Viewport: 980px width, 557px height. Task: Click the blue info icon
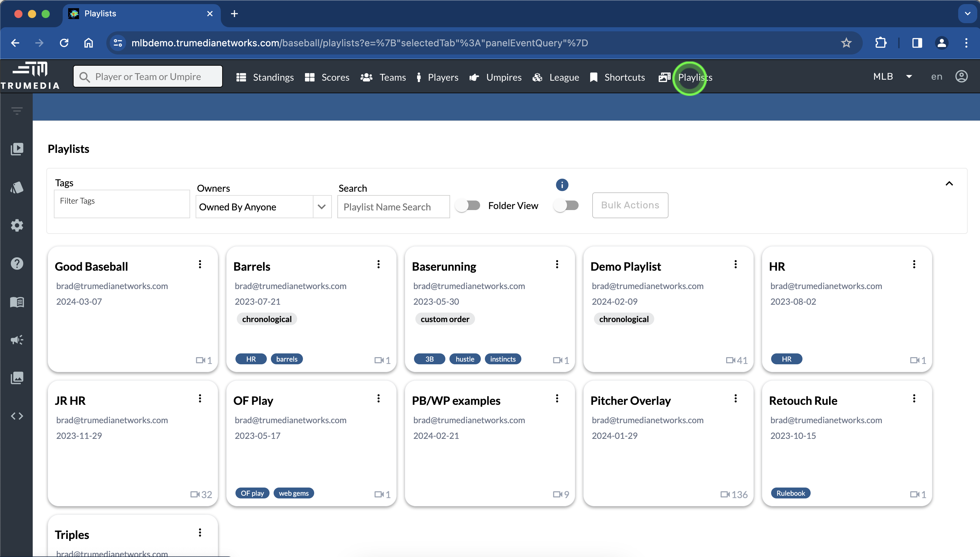(x=562, y=185)
